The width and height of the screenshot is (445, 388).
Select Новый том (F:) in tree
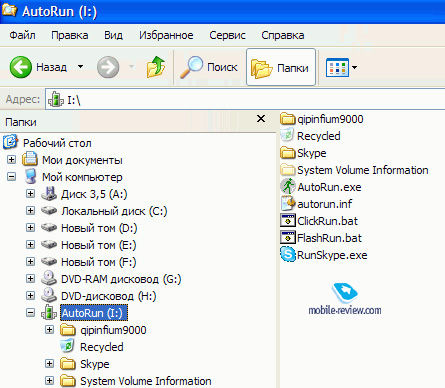coord(99,262)
